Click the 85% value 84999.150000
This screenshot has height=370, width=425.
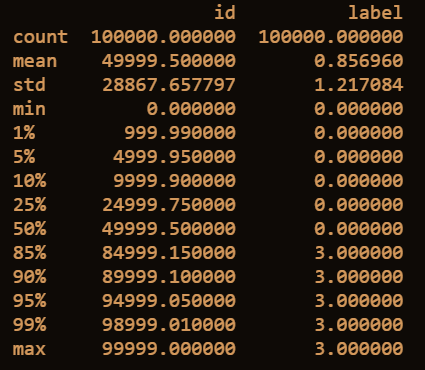click(169, 253)
